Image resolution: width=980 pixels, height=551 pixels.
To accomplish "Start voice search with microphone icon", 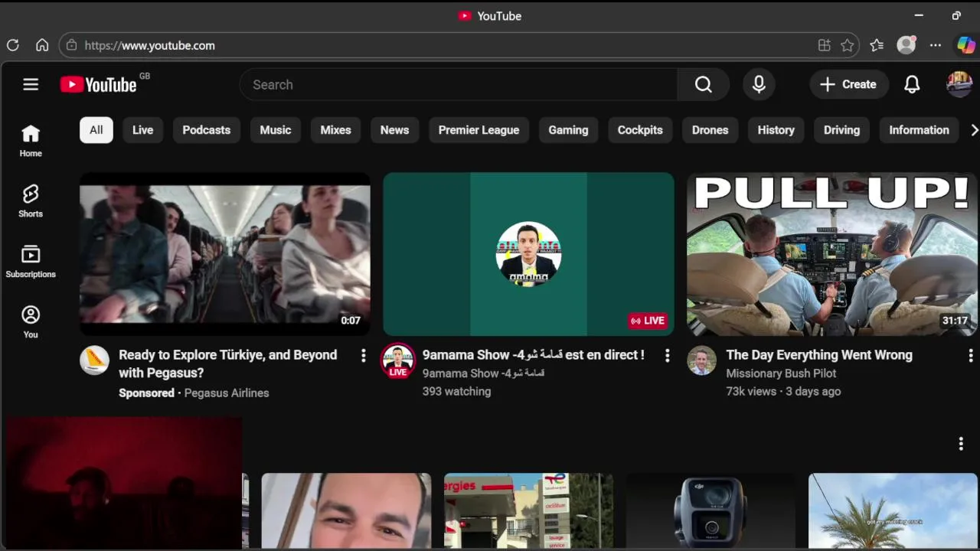I will point(759,85).
